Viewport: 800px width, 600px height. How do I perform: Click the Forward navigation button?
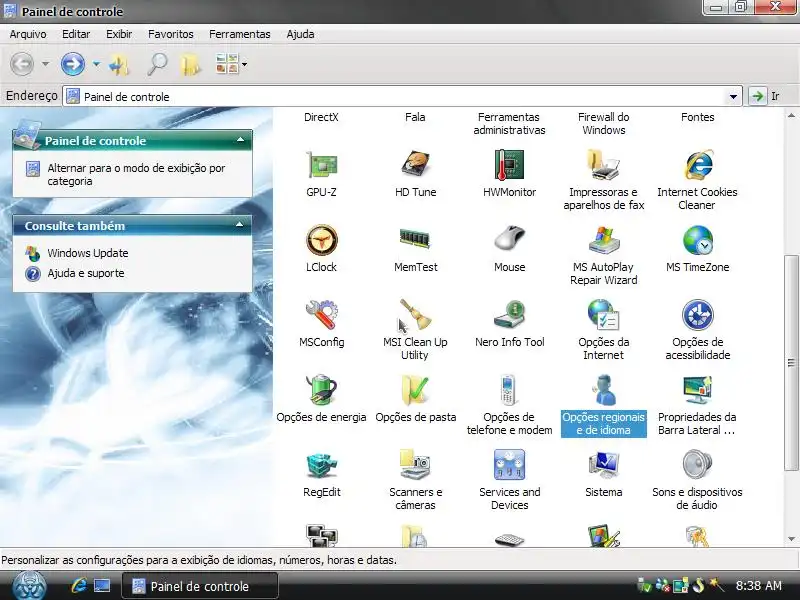click(72, 64)
